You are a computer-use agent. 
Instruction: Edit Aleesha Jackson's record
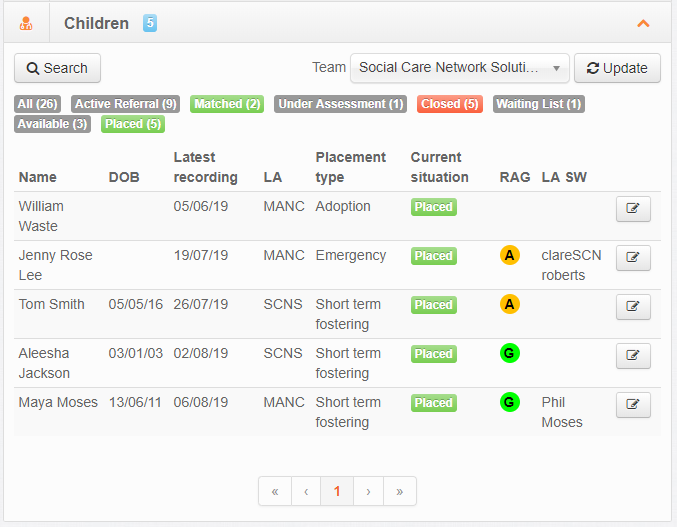pyautogui.click(x=633, y=356)
